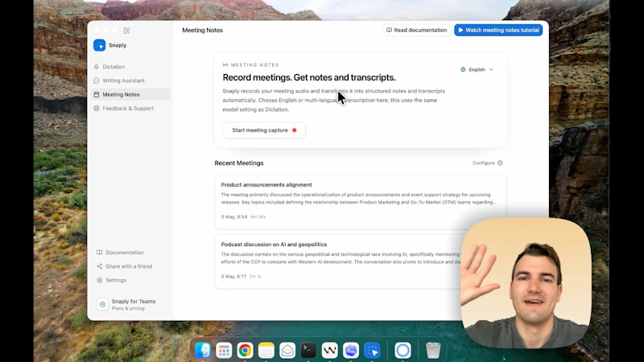Open the blue ring app in dock
This screenshot has height=362, width=644.
coord(402,351)
